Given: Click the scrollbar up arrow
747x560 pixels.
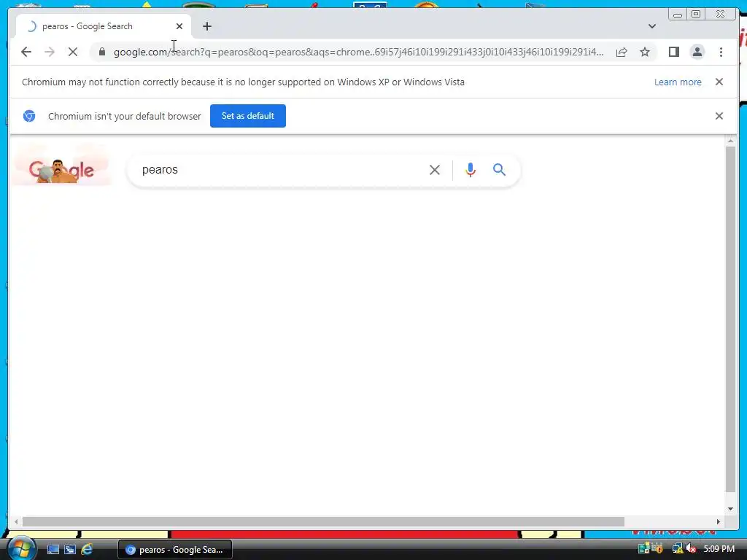Looking at the screenshot, I should pyautogui.click(x=730, y=141).
